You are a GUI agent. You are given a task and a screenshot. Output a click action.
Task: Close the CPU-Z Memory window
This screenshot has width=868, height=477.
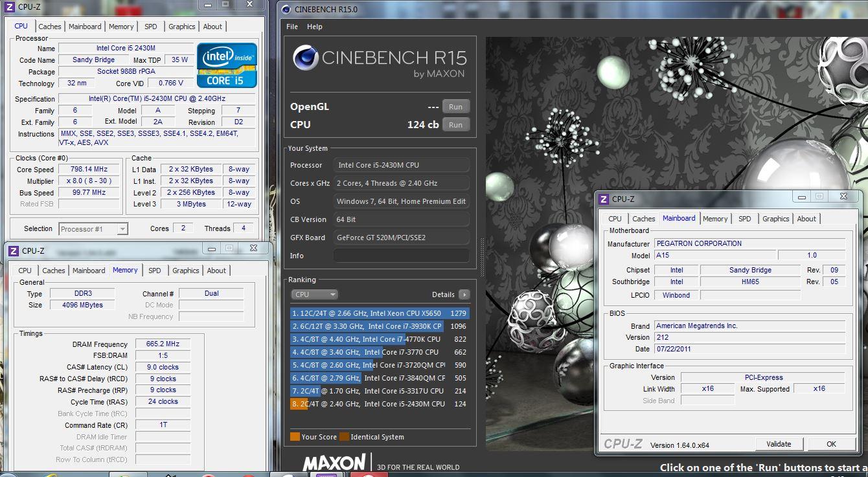253,248
